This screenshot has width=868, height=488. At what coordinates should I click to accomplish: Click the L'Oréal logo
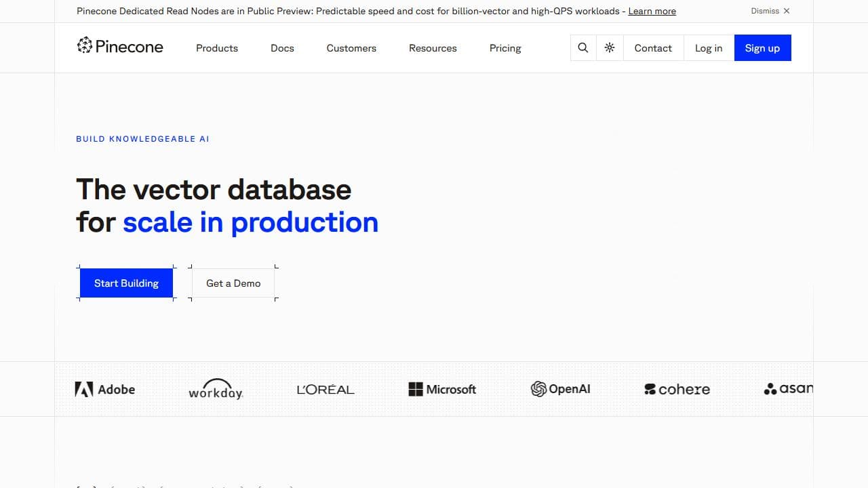click(x=325, y=390)
